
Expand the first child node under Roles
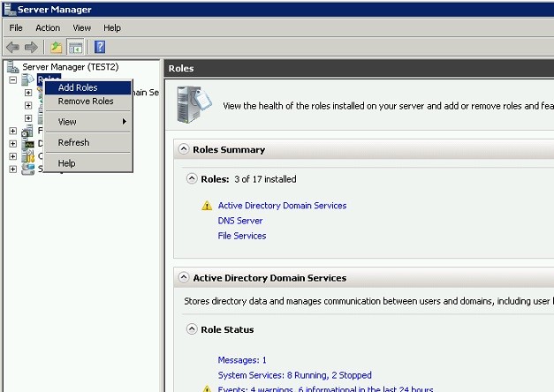28,93
